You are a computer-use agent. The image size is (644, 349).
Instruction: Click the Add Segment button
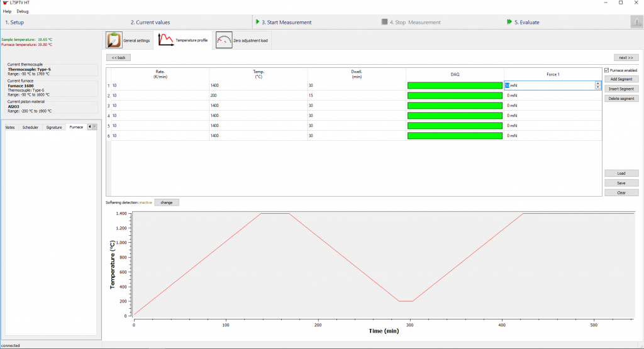621,79
